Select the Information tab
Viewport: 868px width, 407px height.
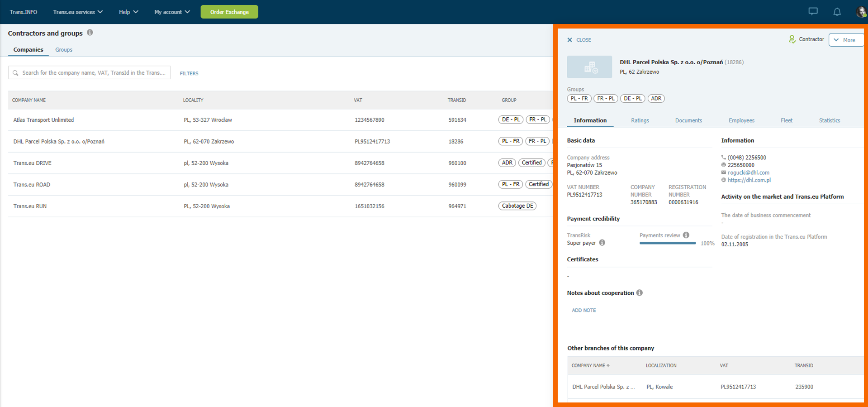pyautogui.click(x=590, y=120)
